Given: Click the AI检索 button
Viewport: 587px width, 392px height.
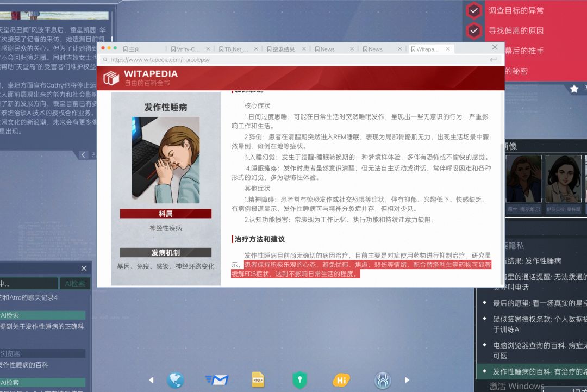Looking at the screenshot, I should click(75, 283).
